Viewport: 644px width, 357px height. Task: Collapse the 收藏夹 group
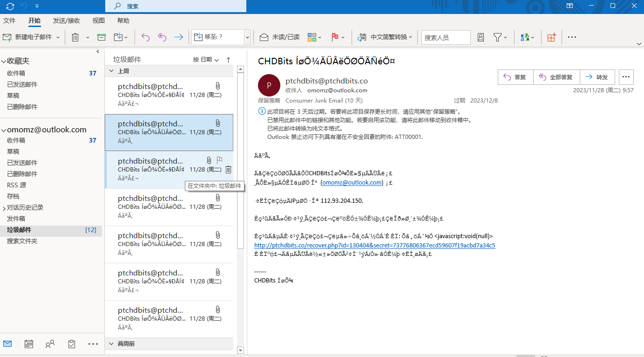[x=4, y=62]
